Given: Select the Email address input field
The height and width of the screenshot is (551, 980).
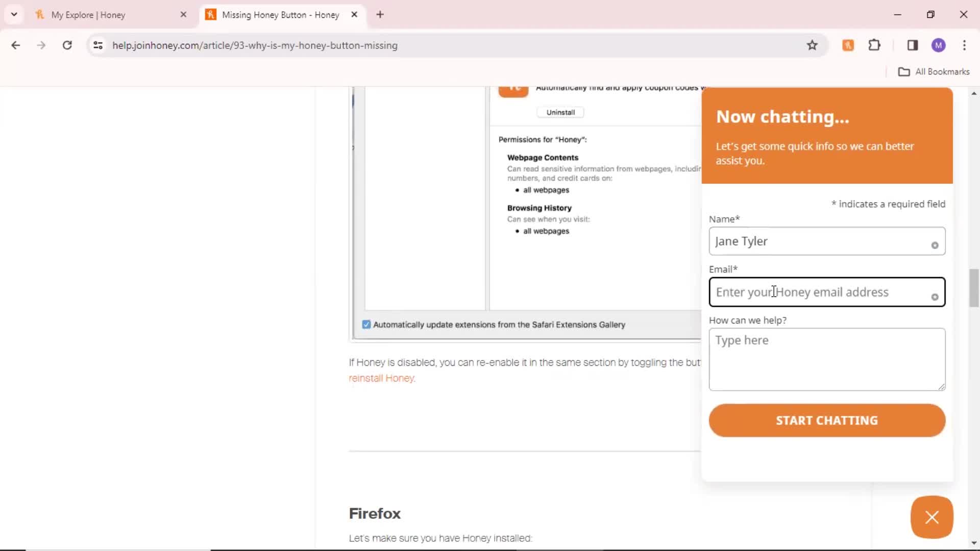Looking at the screenshot, I should pos(826,291).
